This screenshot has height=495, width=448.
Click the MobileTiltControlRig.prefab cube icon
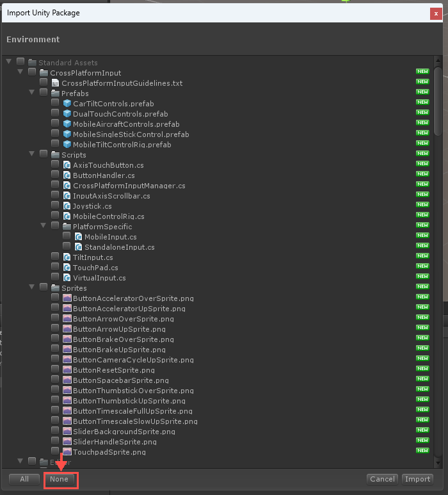click(x=67, y=145)
